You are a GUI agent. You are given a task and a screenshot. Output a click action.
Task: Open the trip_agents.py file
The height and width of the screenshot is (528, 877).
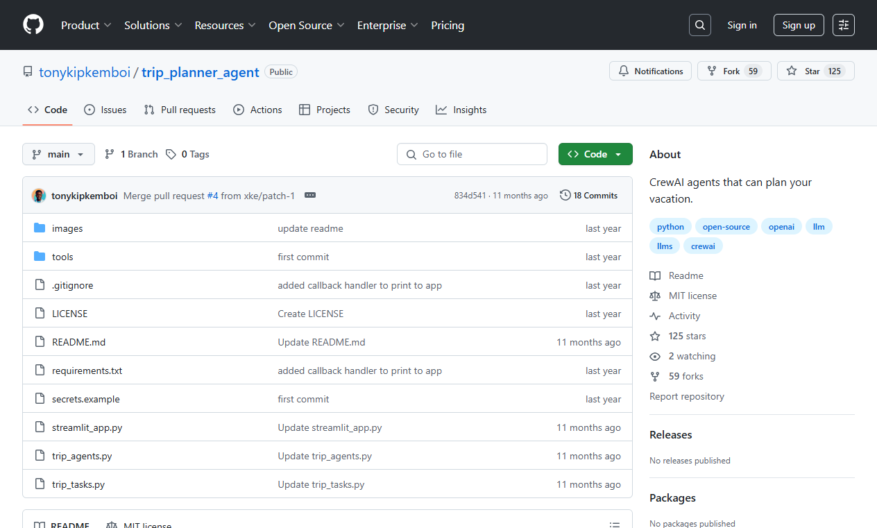pos(82,456)
